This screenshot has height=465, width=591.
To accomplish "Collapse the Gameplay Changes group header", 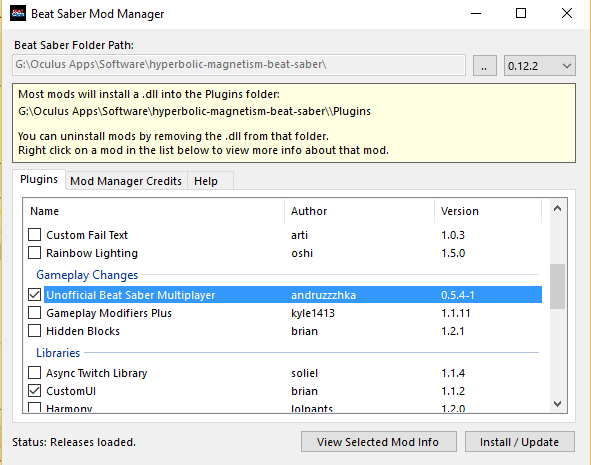I will [x=87, y=275].
